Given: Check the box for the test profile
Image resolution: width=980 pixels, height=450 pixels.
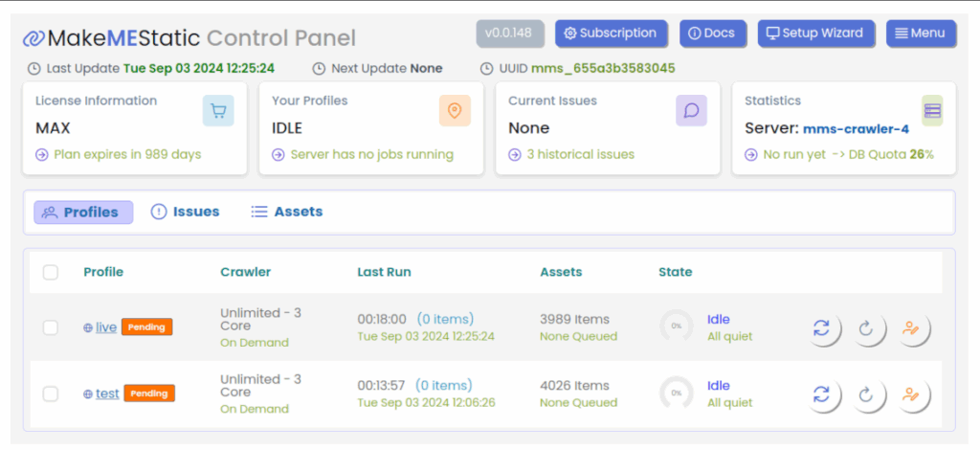Looking at the screenshot, I should pos(51,394).
